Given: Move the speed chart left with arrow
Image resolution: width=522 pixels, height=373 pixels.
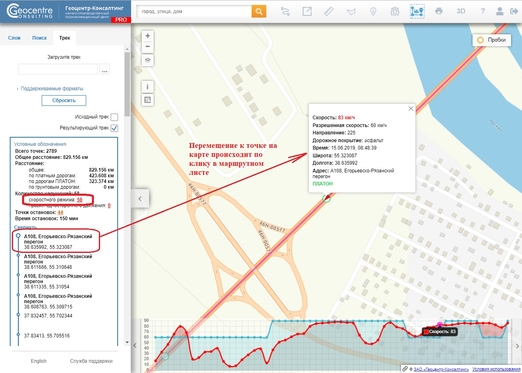Looking at the screenshot, I should tap(135, 346).
